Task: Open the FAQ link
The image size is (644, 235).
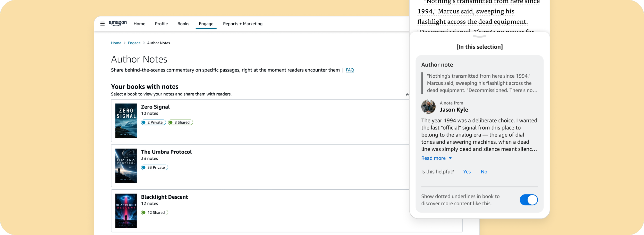Action: (x=350, y=70)
